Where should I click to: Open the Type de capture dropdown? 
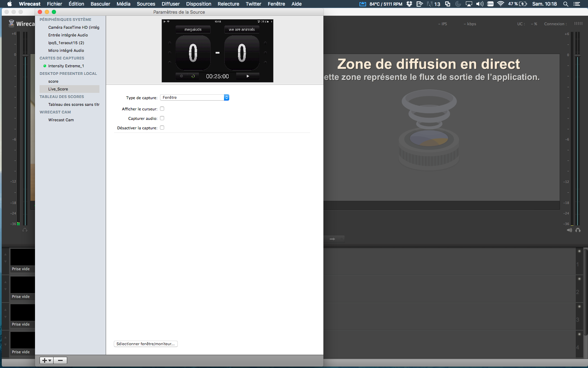click(x=195, y=98)
